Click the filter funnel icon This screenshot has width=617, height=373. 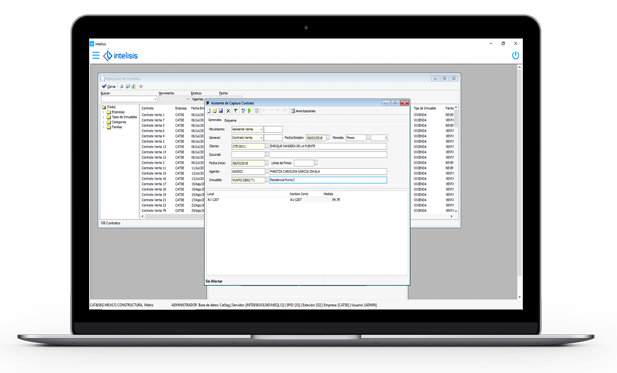point(235,111)
